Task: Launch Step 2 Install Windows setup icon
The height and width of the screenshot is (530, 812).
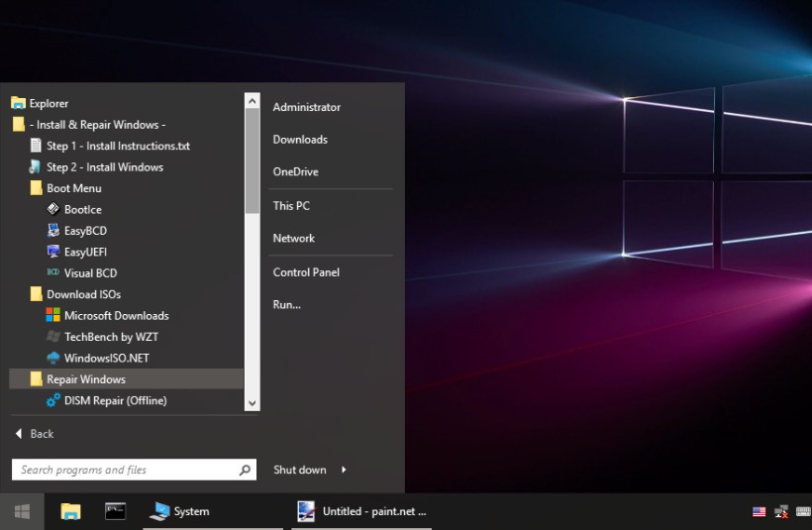Action: [36, 166]
